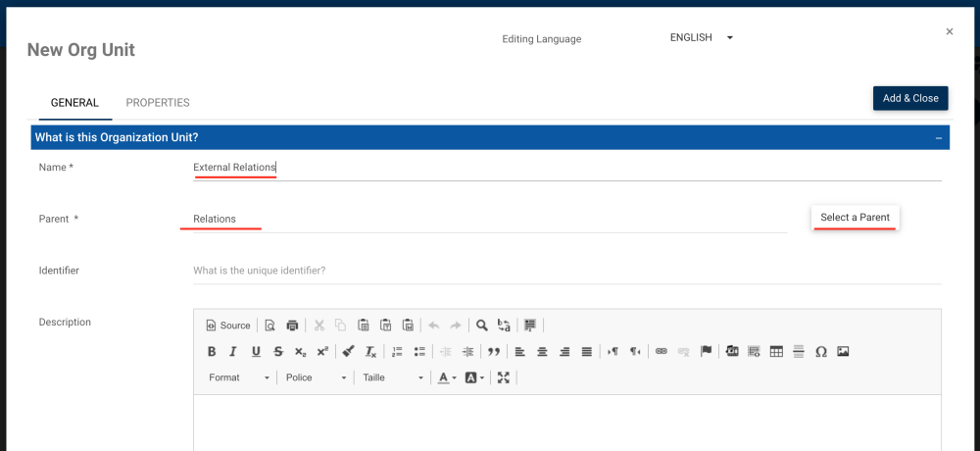Click the Copy Formatting paintbrush icon
Viewport: 980px width, 451px height.
tap(349, 352)
